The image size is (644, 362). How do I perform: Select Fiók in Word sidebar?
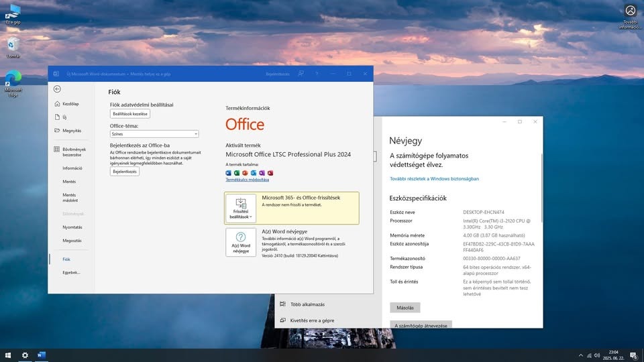tap(66, 259)
